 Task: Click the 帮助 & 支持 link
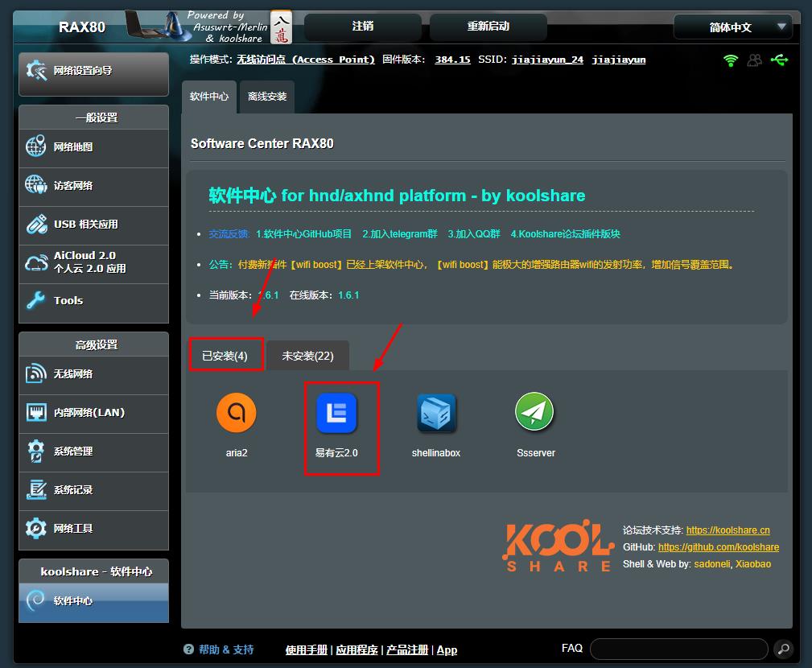(x=226, y=649)
